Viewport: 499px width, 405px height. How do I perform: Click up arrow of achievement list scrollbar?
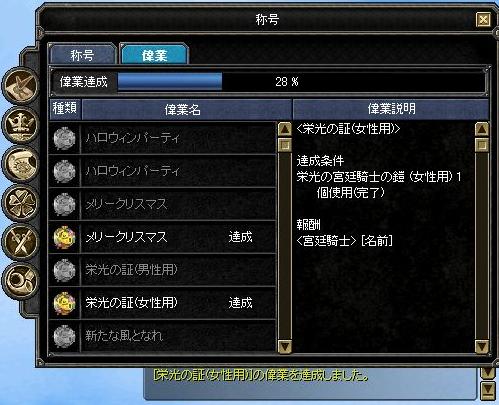(285, 129)
